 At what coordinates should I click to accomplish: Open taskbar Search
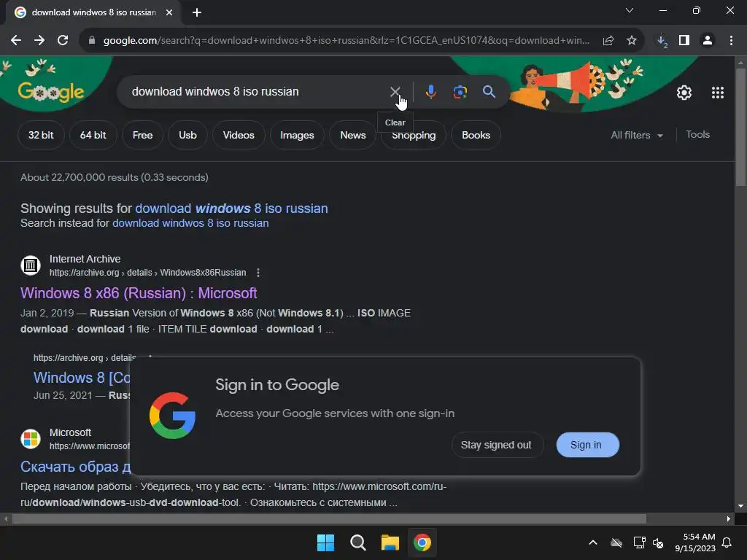pyautogui.click(x=357, y=542)
